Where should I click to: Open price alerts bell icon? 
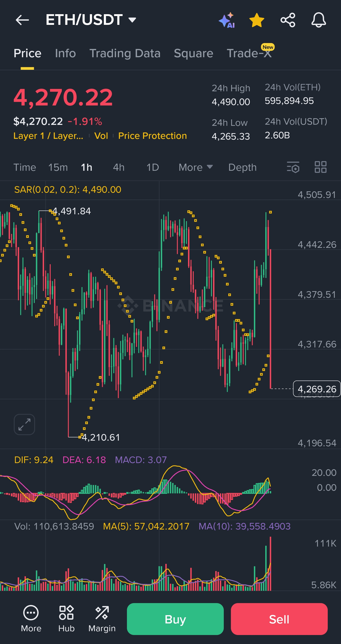(x=319, y=20)
